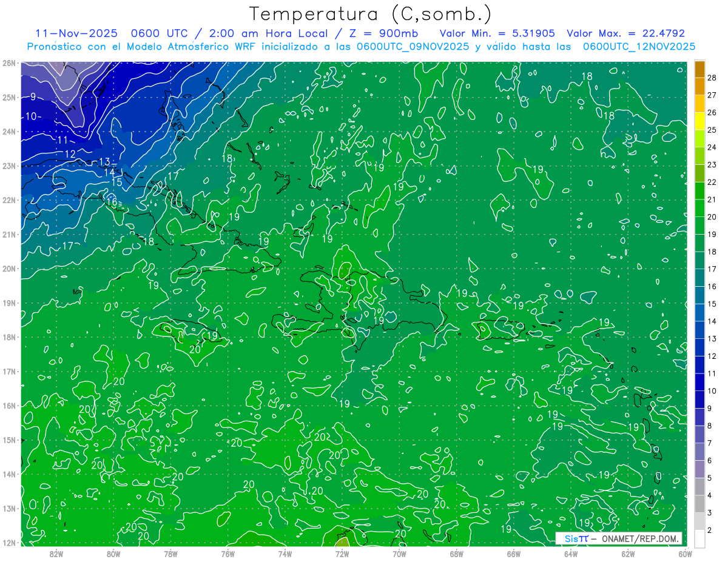The image size is (728, 562).
Task: Click latitude axis label '20N'
Action: click(8, 269)
